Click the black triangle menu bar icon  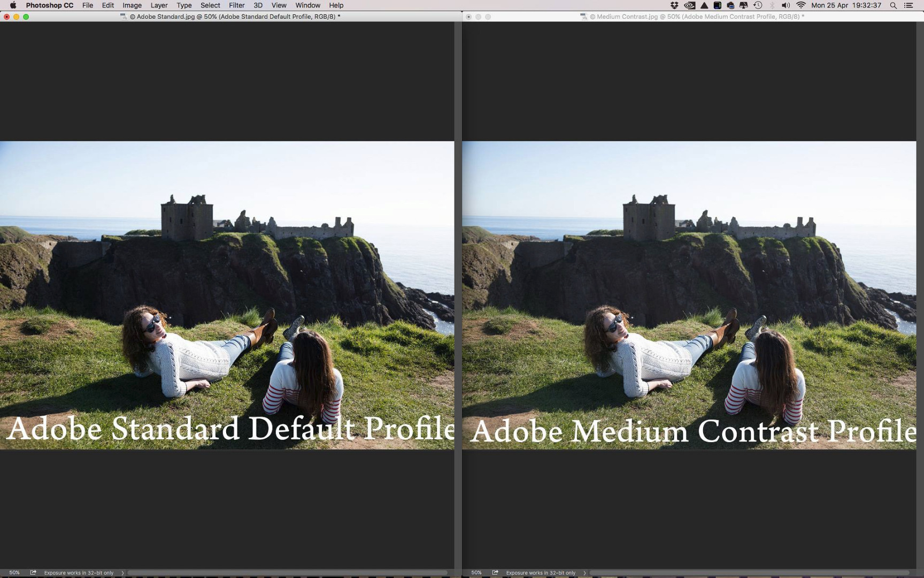coord(704,5)
